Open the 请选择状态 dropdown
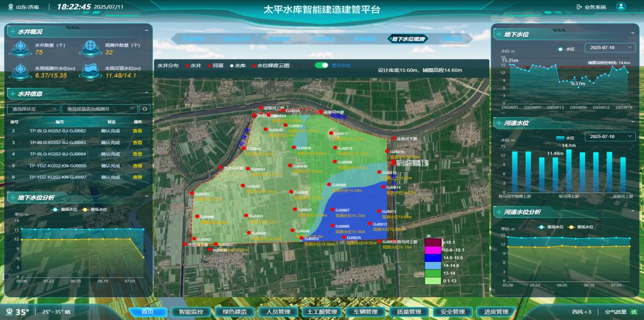The height and width of the screenshot is (320, 644). [x=34, y=109]
